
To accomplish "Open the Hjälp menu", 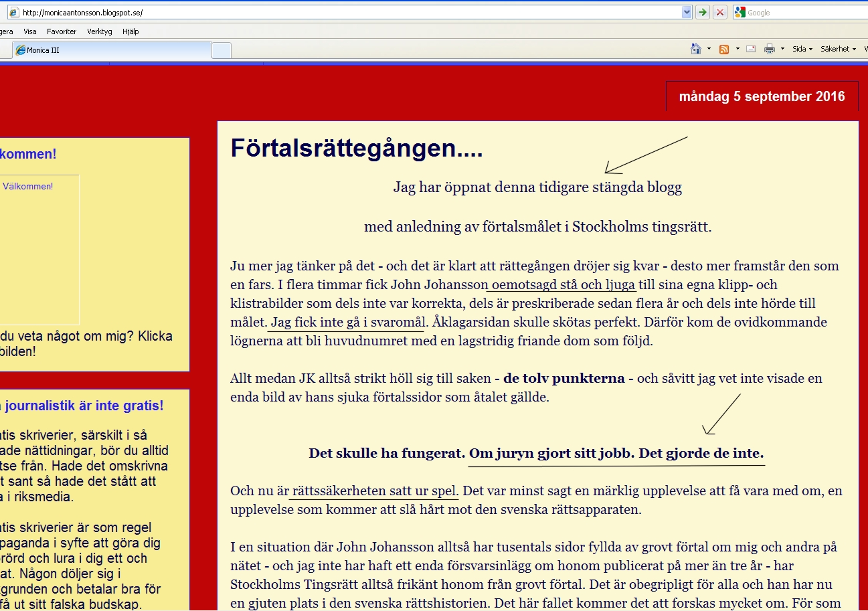I will point(130,31).
